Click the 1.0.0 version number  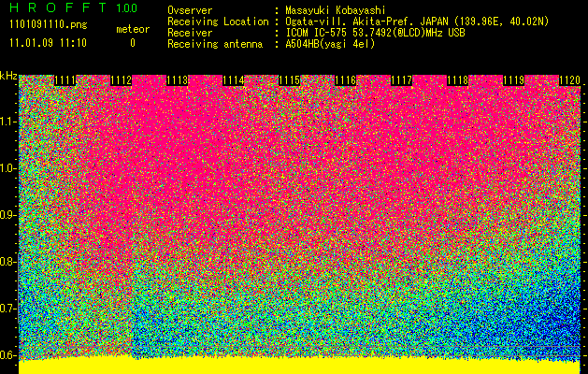click(x=126, y=7)
